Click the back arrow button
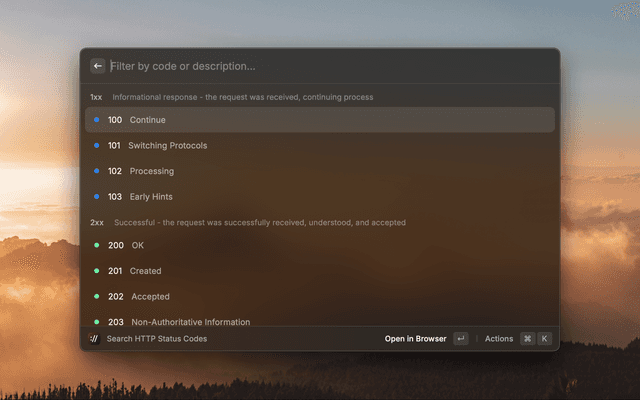This screenshot has width=640, height=400. (x=98, y=66)
